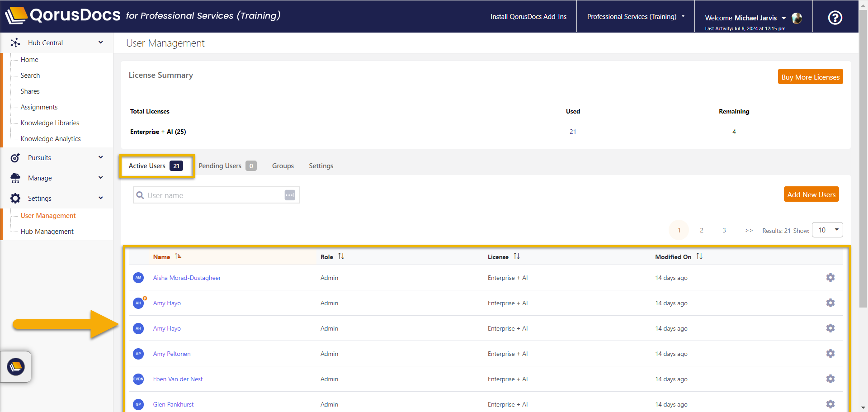This screenshot has height=412, width=868.
Task: Open Home in sidebar
Action: pyautogui.click(x=29, y=60)
